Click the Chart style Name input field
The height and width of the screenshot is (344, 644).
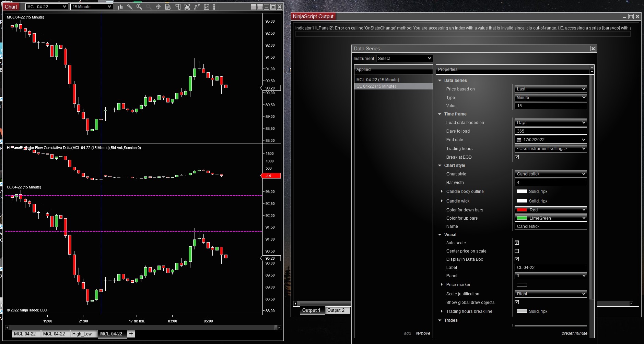point(551,226)
